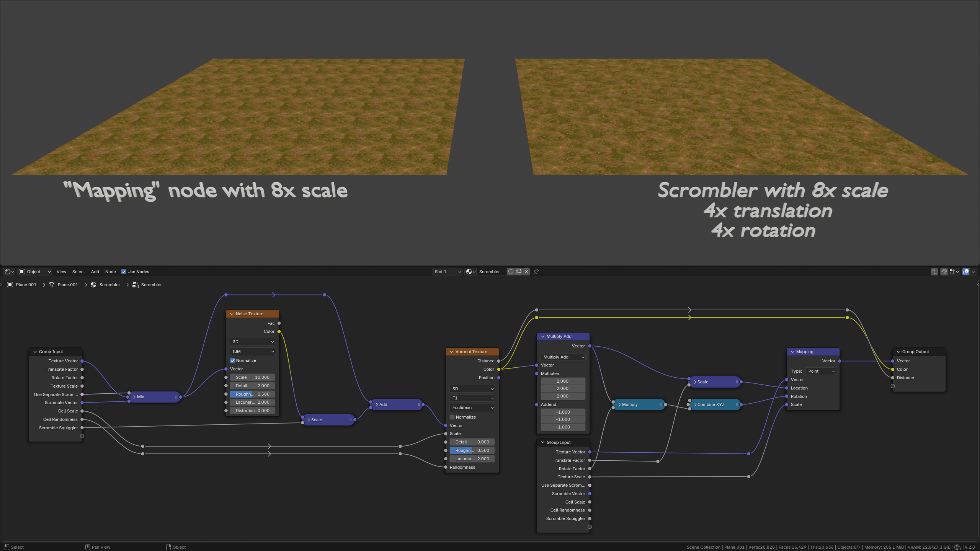Viewport: 980px width, 551px height.
Task: Click the pin node tree icon
Action: pyautogui.click(x=536, y=272)
